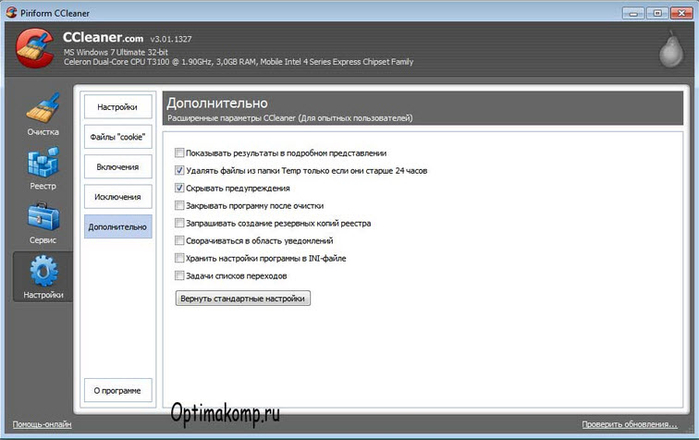Click version text v3.01.1327
Viewport: 699px width, 440px height.
click(171, 39)
